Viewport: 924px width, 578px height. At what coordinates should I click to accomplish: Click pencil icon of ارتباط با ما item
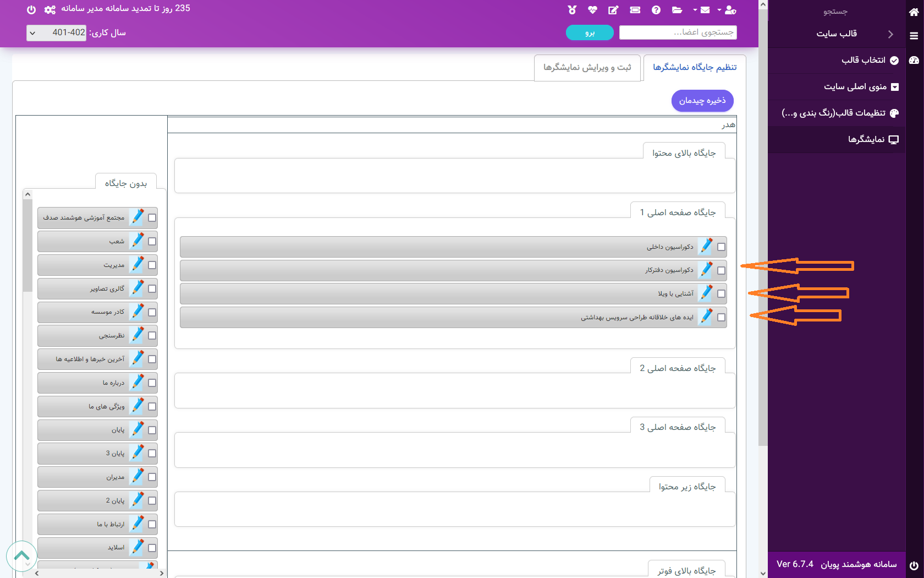(x=137, y=524)
